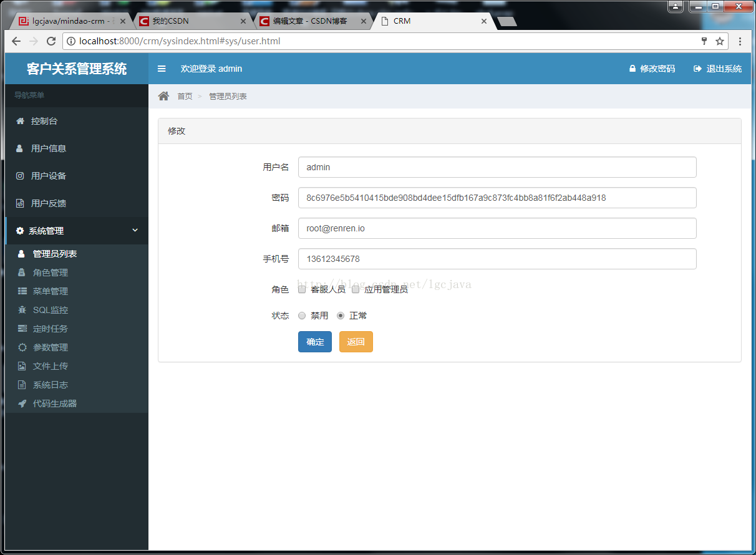756x555 pixels.
Task: Click the 确定 confirm button
Action: [315, 342]
